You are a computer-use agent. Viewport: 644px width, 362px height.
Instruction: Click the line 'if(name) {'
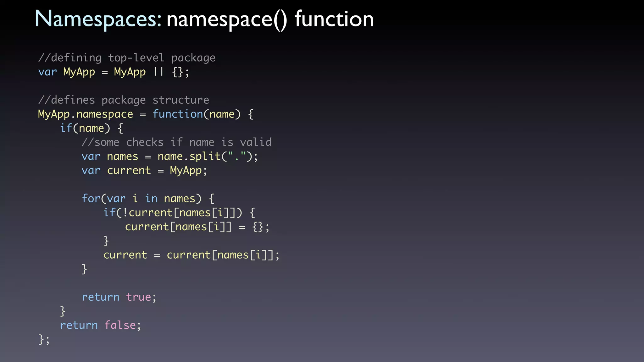point(92,129)
